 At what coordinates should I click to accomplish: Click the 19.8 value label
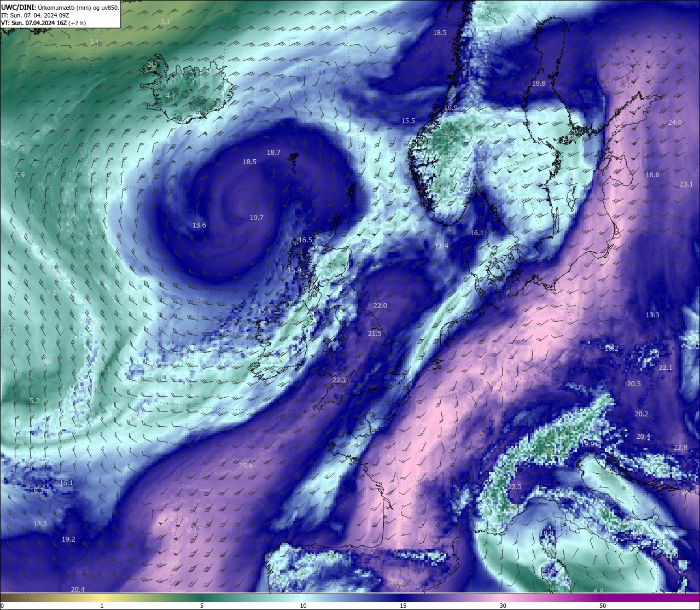(539, 84)
